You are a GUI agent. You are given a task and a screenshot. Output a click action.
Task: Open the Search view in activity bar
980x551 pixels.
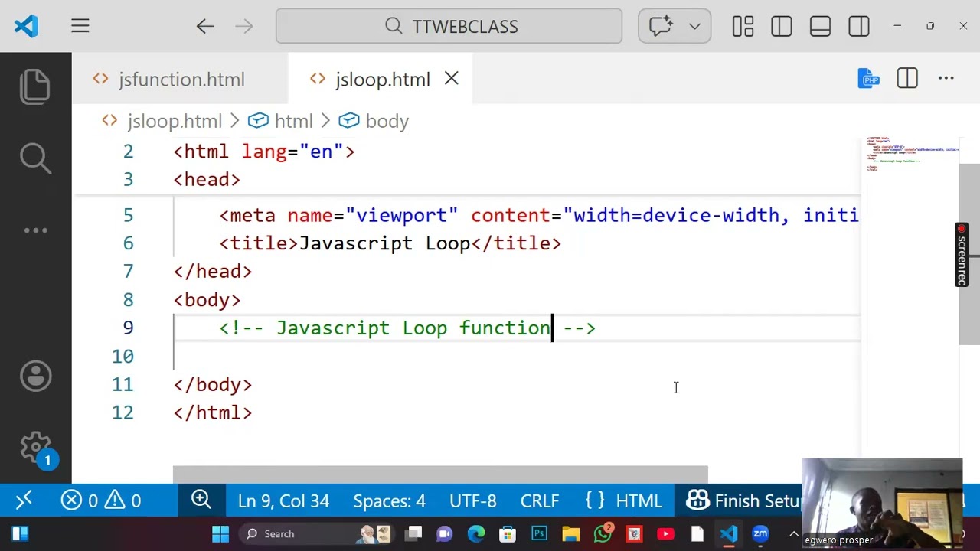35,157
